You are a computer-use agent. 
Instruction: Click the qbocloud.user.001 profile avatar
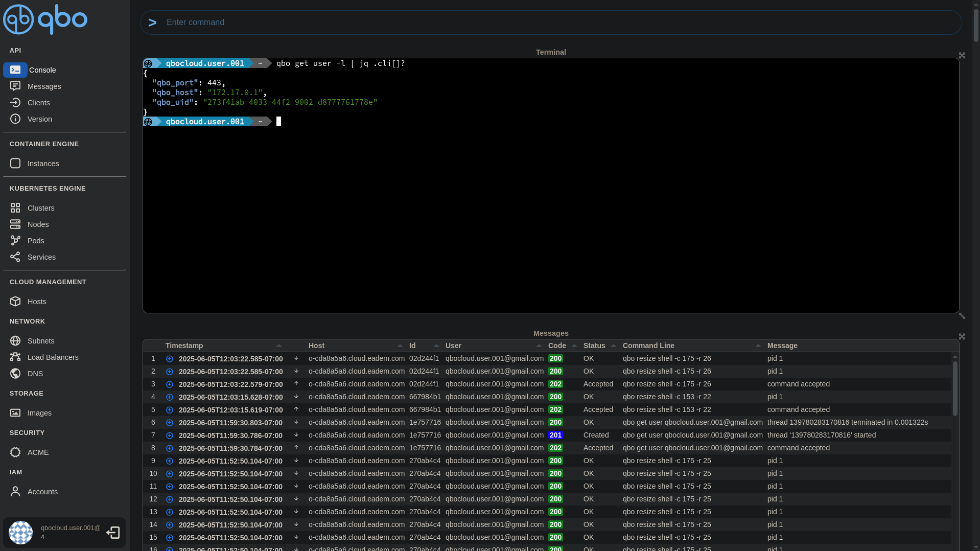(20, 532)
